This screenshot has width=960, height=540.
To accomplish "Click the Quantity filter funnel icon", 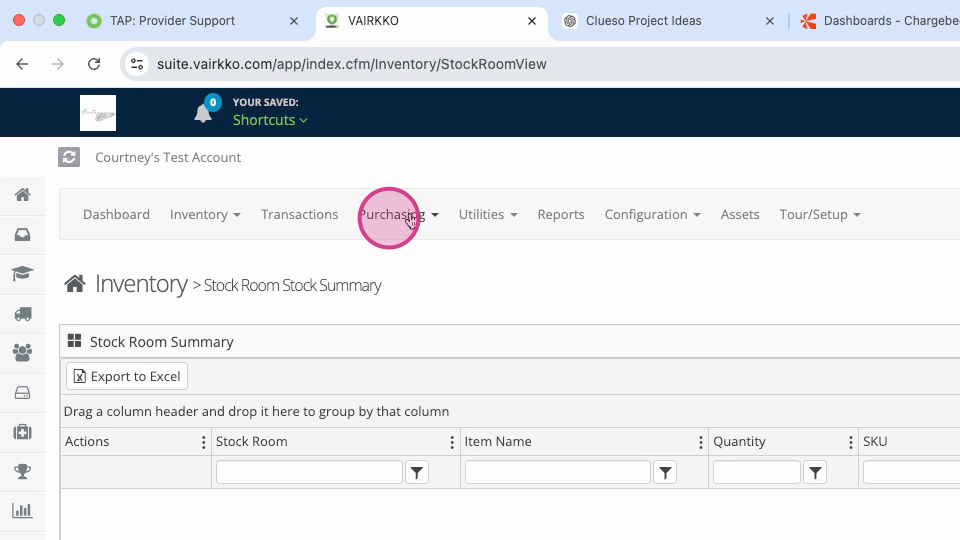I will (816, 472).
